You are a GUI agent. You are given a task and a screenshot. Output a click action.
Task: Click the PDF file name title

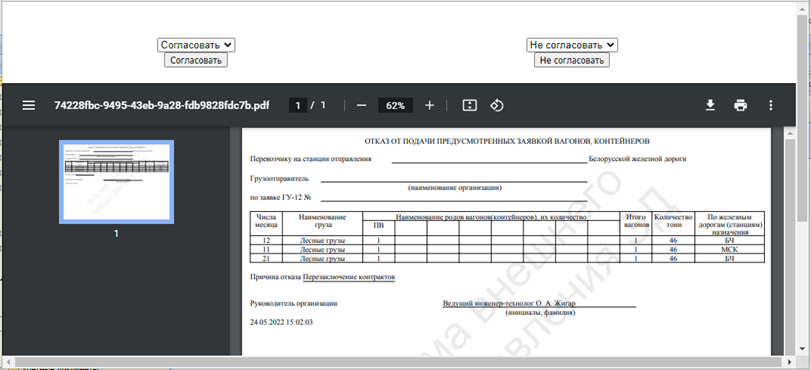point(162,106)
